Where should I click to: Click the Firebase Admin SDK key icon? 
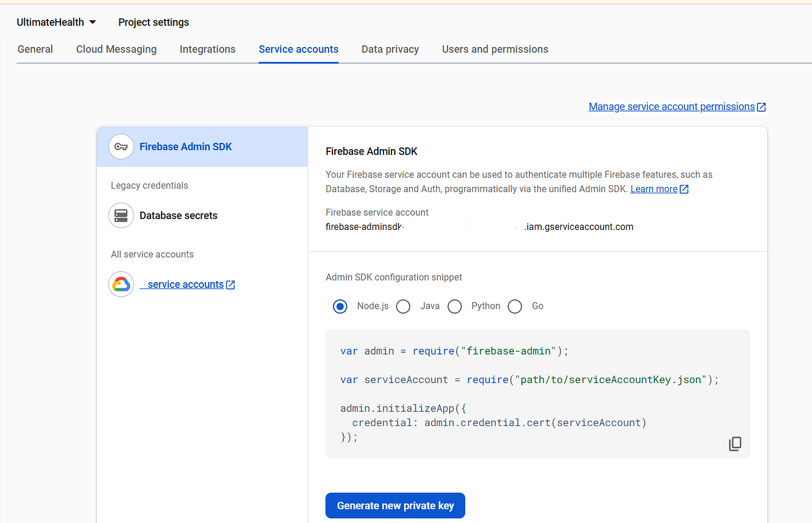(x=121, y=147)
